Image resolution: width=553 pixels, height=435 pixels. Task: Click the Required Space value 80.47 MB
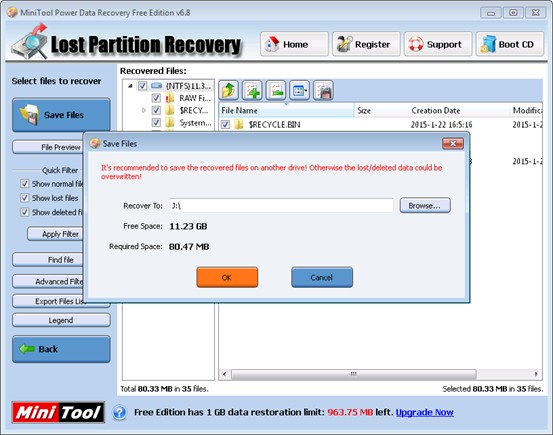pyautogui.click(x=189, y=247)
